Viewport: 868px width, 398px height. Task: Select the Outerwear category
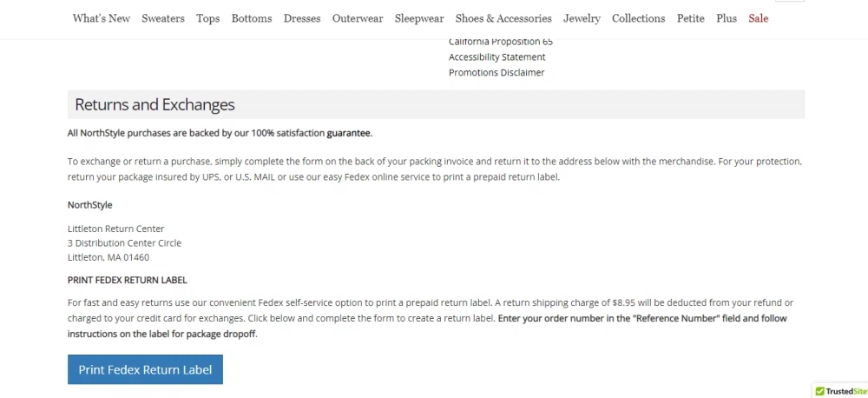pyautogui.click(x=358, y=18)
